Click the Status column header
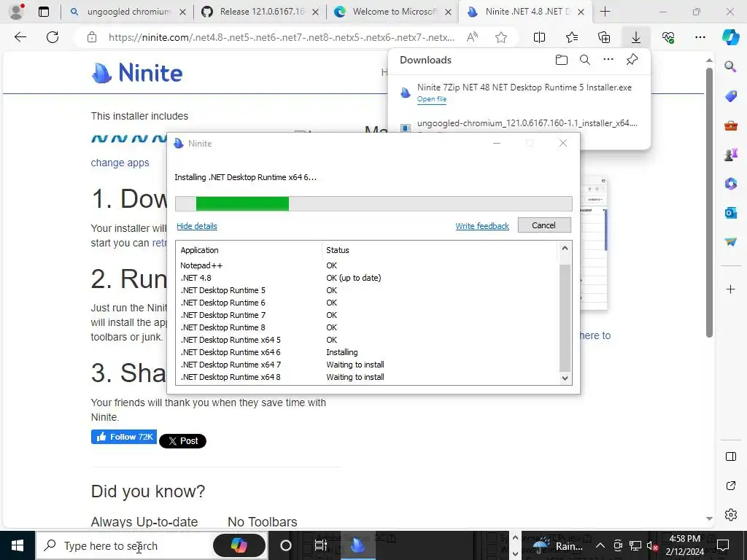 tap(439, 250)
